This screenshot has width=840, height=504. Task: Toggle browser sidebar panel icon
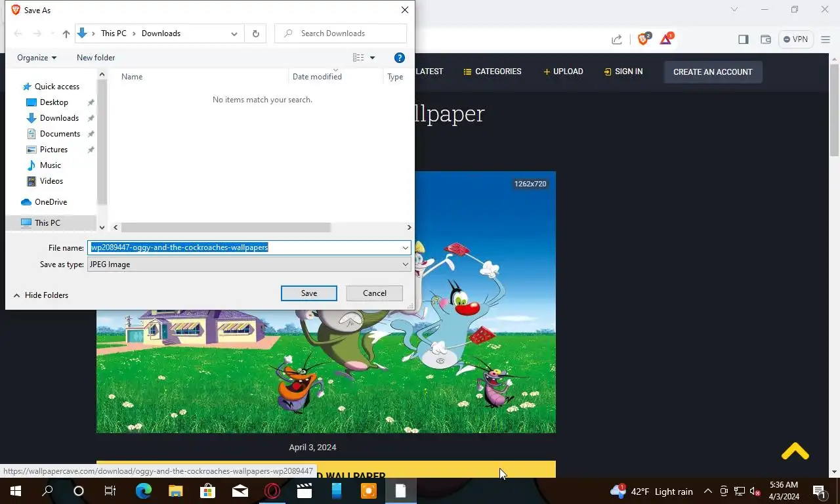tap(744, 39)
